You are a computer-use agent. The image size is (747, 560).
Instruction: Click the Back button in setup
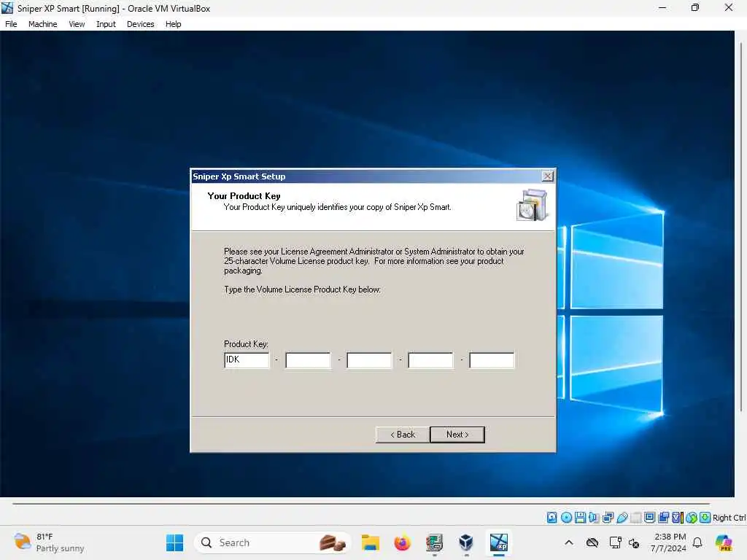point(403,435)
